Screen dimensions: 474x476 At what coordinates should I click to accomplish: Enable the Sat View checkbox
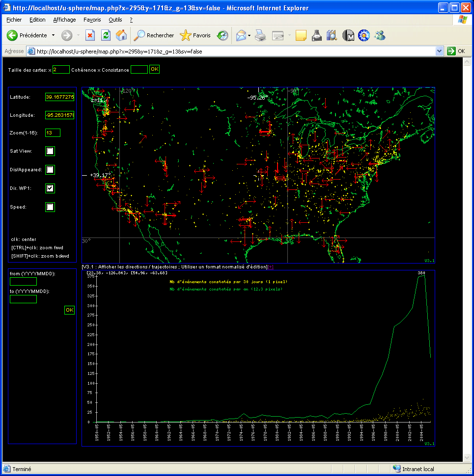pos(49,151)
